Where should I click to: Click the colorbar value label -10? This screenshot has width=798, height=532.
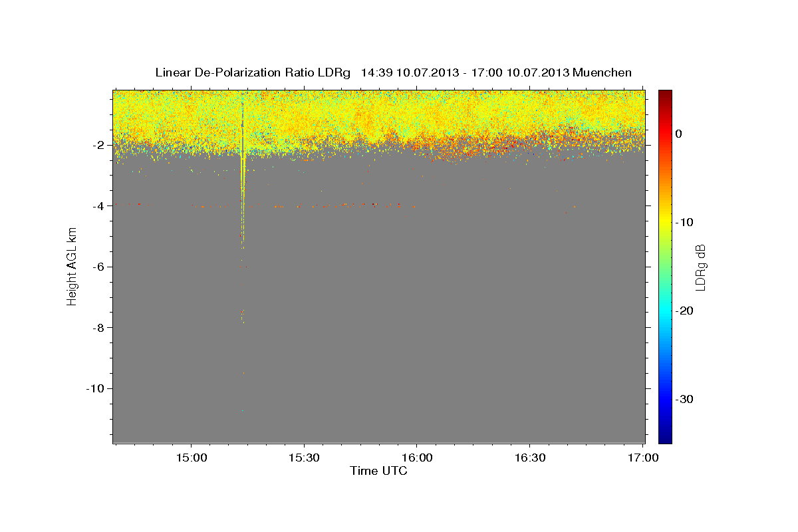[x=685, y=222]
